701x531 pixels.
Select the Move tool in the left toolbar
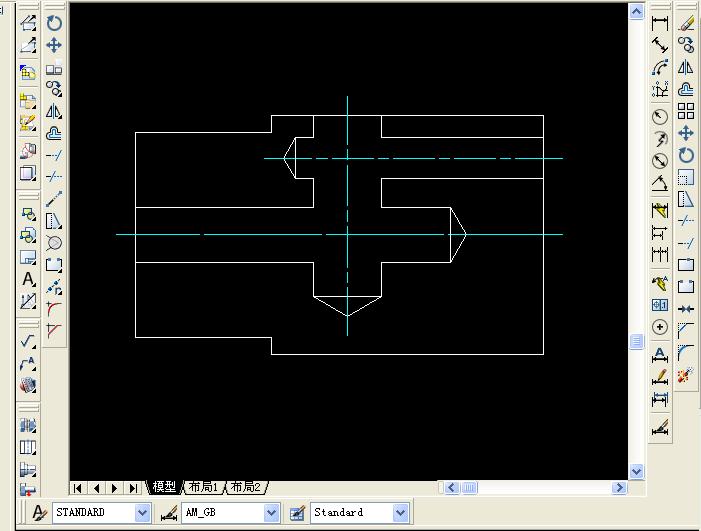coord(54,45)
